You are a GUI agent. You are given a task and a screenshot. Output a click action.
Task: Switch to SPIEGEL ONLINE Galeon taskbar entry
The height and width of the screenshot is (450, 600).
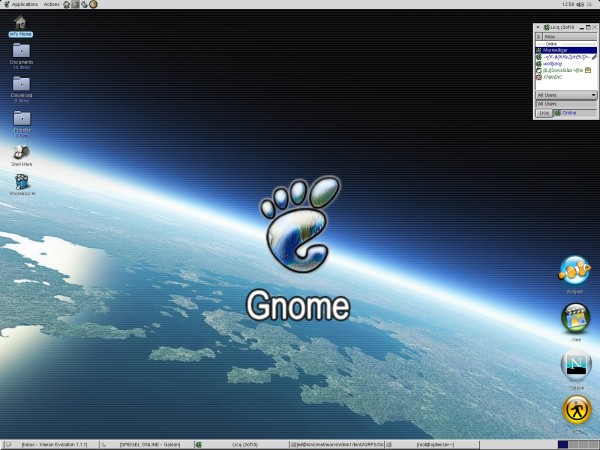point(146,445)
